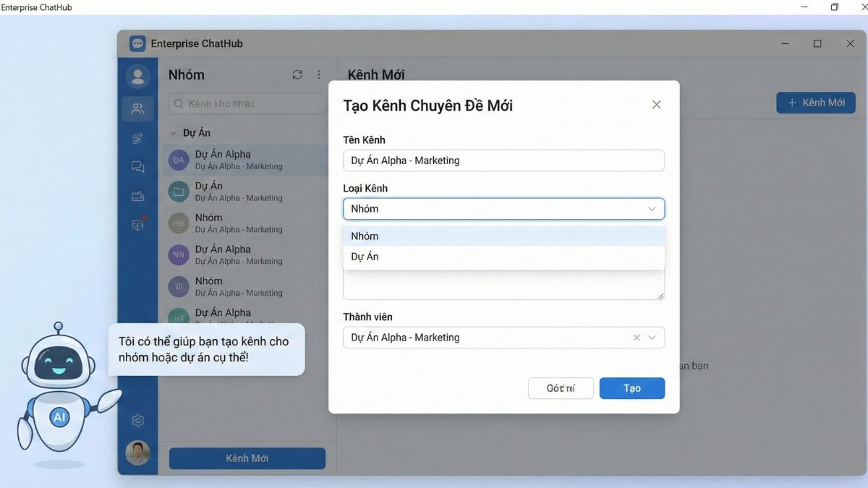Refresh the Nhóm channel list

coord(297,74)
